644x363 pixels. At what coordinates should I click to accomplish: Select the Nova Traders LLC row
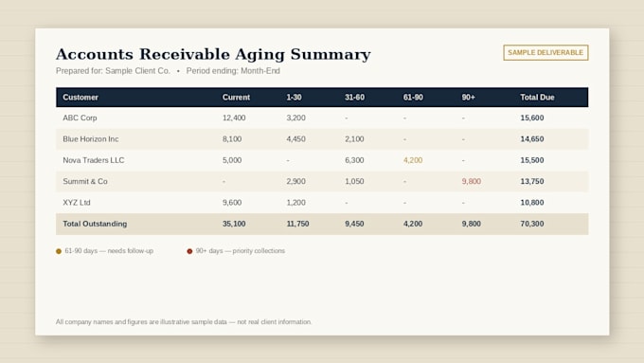click(322, 160)
